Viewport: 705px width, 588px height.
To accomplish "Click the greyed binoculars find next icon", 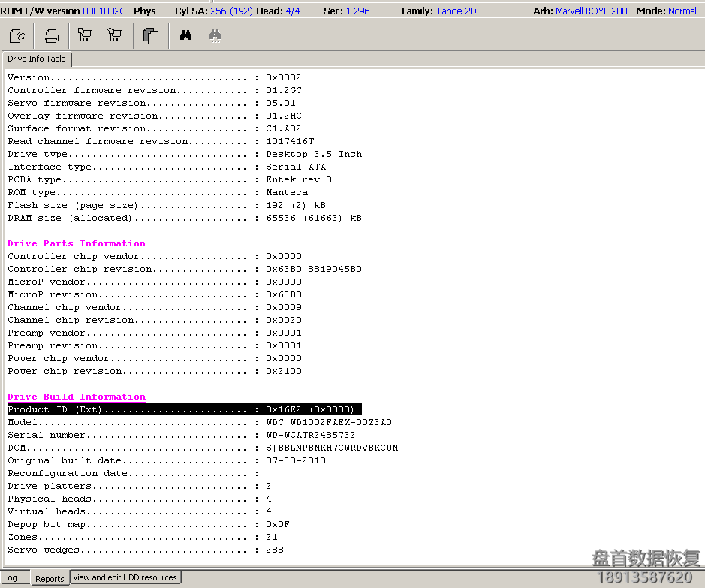I will pos(215,35).
